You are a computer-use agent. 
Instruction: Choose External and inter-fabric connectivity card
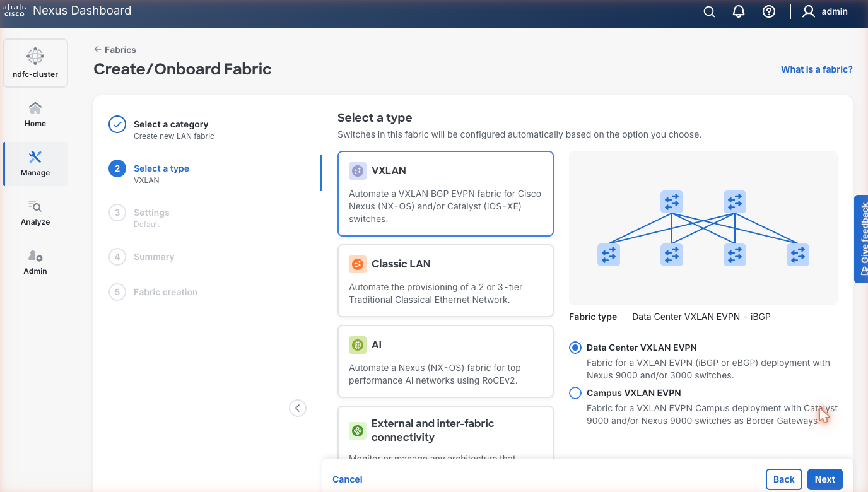click(x=445, y=433)
